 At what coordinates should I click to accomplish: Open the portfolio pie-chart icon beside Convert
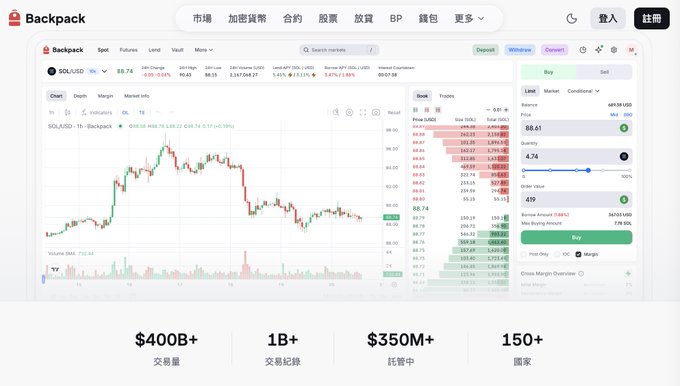pyautogui.click(x=583, y=50)
